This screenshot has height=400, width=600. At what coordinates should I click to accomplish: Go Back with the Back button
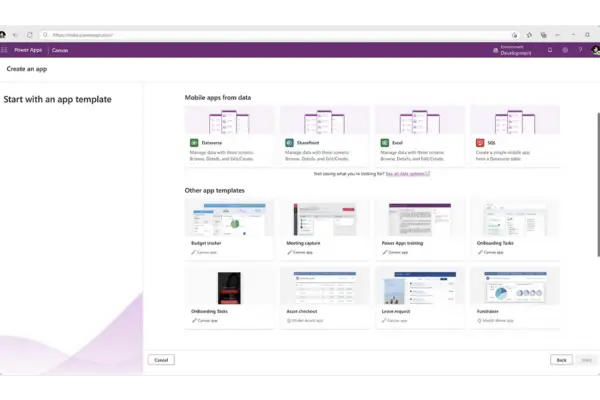coord(561,360)
